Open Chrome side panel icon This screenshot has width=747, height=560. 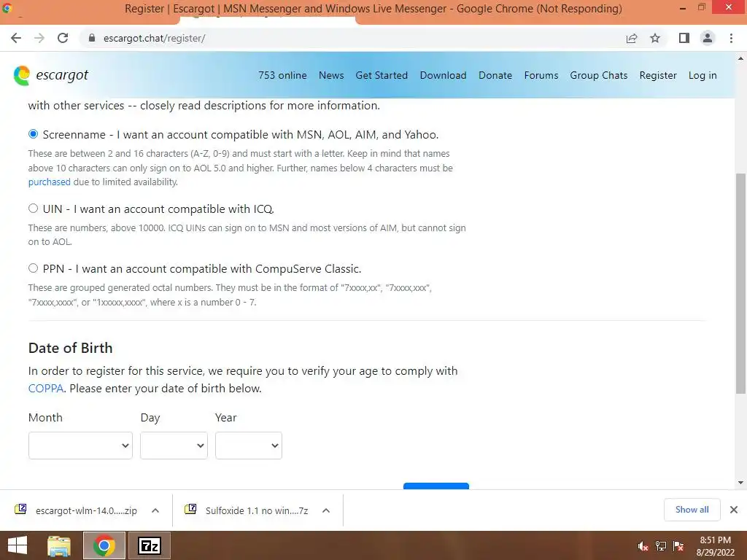click(x=684, y=38)
